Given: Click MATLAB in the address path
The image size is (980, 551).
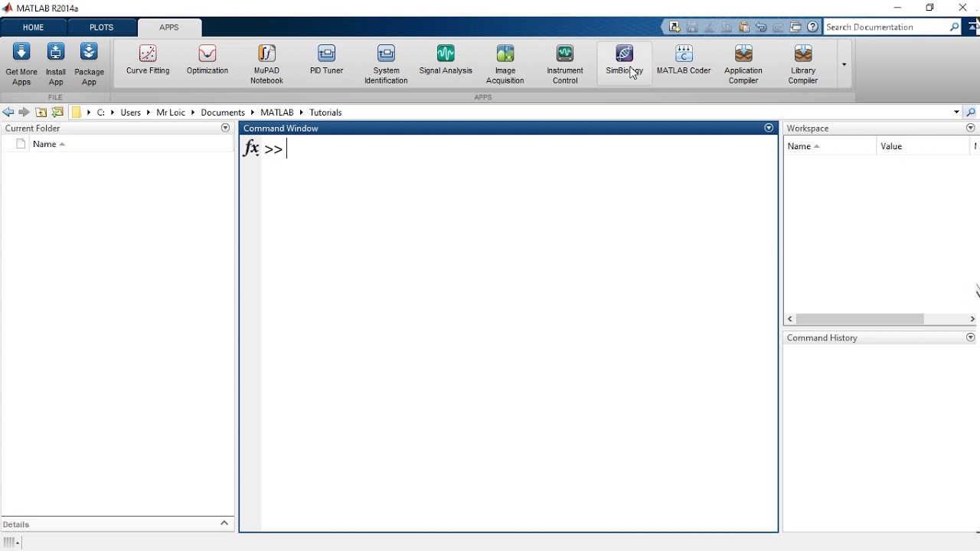Looking at the screenshot, I should (277, 112).
